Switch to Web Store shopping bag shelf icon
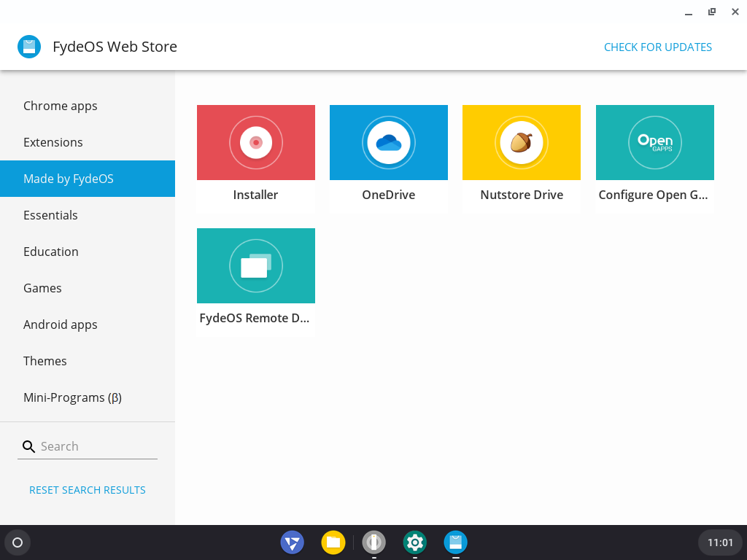The height and width of the screenshot is (560, 747). pos(455,542)
